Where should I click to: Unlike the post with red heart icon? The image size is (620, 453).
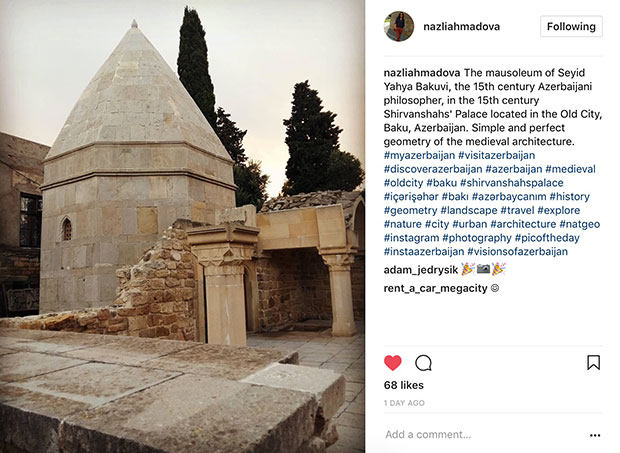click(x=393, y=362)
